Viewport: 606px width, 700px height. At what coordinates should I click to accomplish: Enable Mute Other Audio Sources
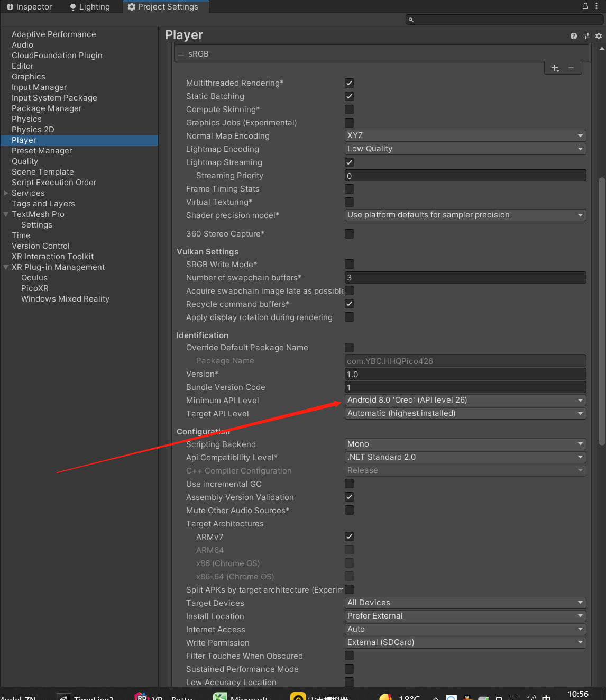(349, 510)
